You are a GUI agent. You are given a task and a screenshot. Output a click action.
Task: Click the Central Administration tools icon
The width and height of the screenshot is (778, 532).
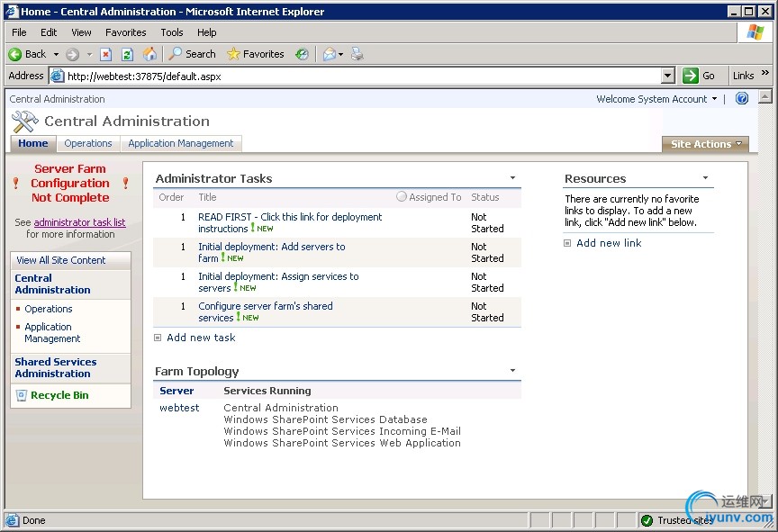(x=25, y=121)
